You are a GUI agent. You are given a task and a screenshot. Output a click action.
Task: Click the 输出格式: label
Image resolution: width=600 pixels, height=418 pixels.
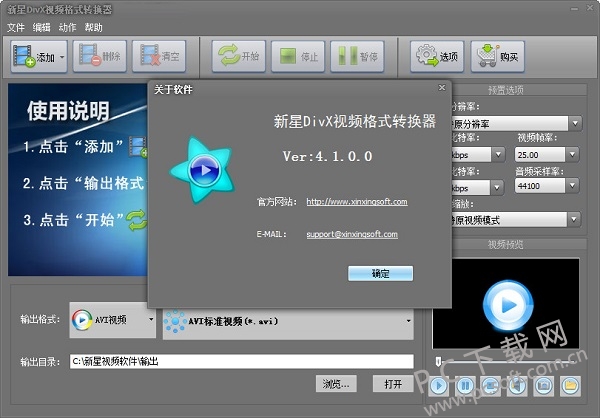[x=40, y=319]
